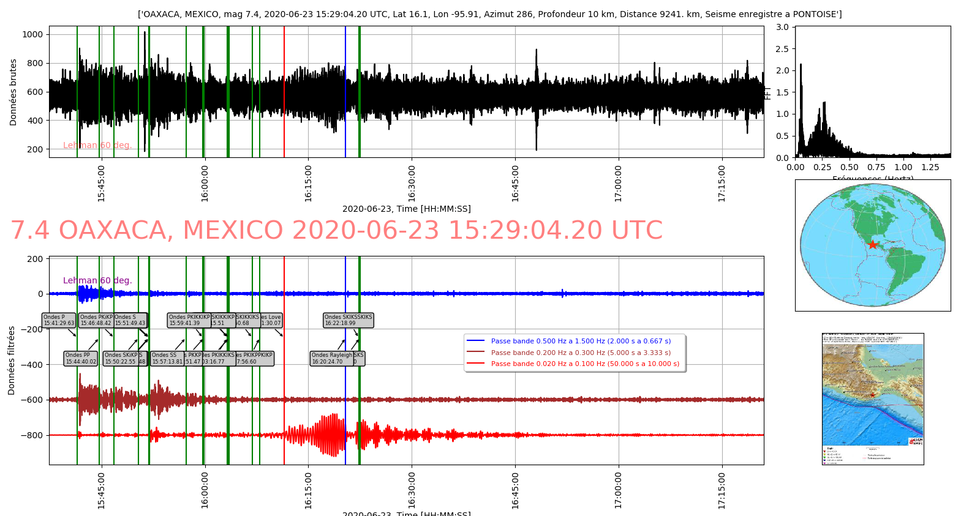Click the red epicenter star on the globe

[873, 245]
